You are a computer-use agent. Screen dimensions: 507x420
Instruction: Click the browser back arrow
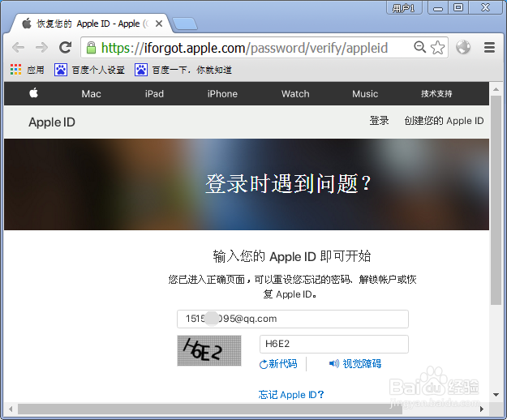coord(18,48)
